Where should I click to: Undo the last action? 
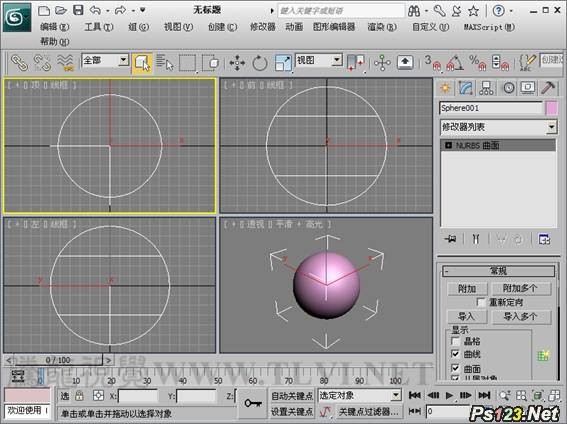click(95, 10)
